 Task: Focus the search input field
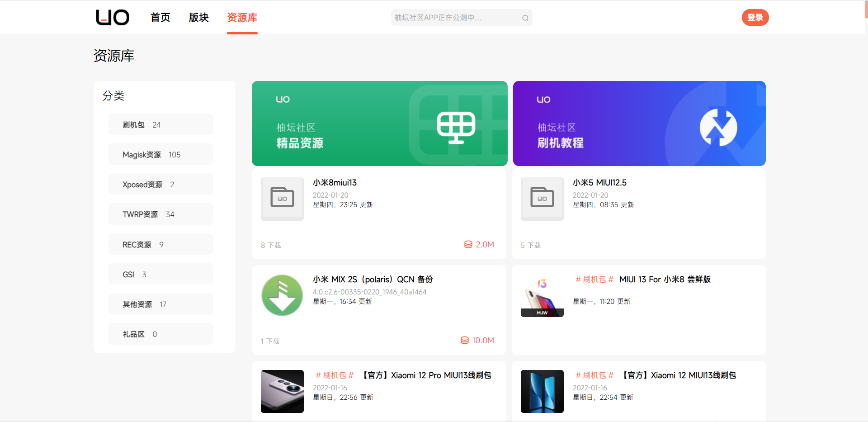coord(462,18)
